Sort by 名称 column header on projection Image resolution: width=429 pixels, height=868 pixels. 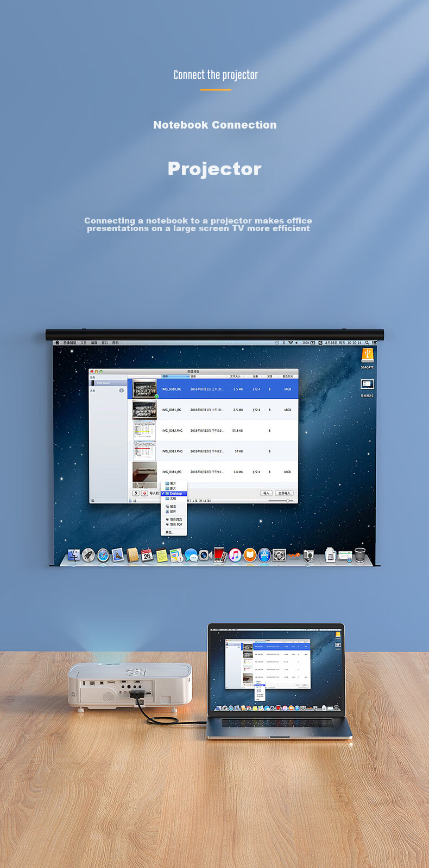[175, 376]
